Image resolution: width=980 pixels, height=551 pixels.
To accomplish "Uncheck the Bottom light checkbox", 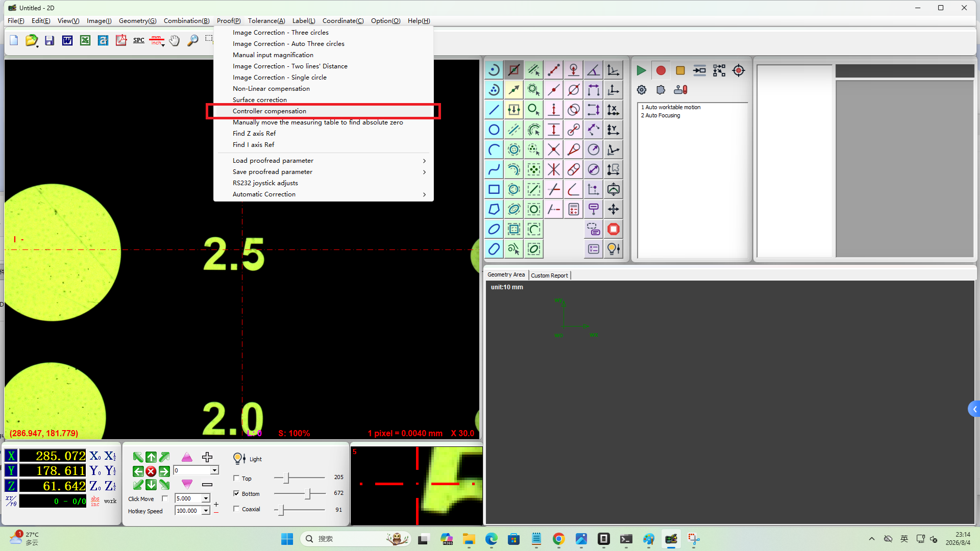I will tap(236, 493).
